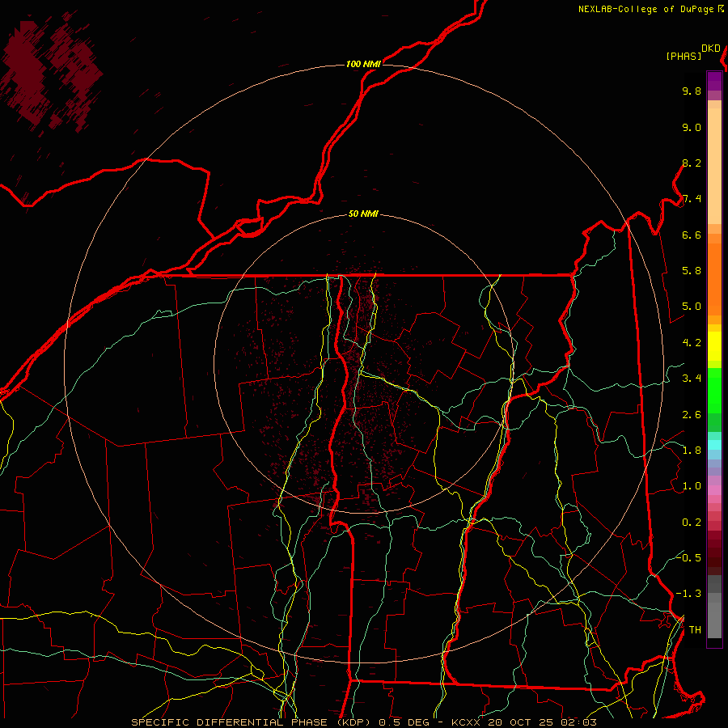Screen dimensions: 728x728
Task: Click the 50 NMI range ring label
Action: click(363, 214)
